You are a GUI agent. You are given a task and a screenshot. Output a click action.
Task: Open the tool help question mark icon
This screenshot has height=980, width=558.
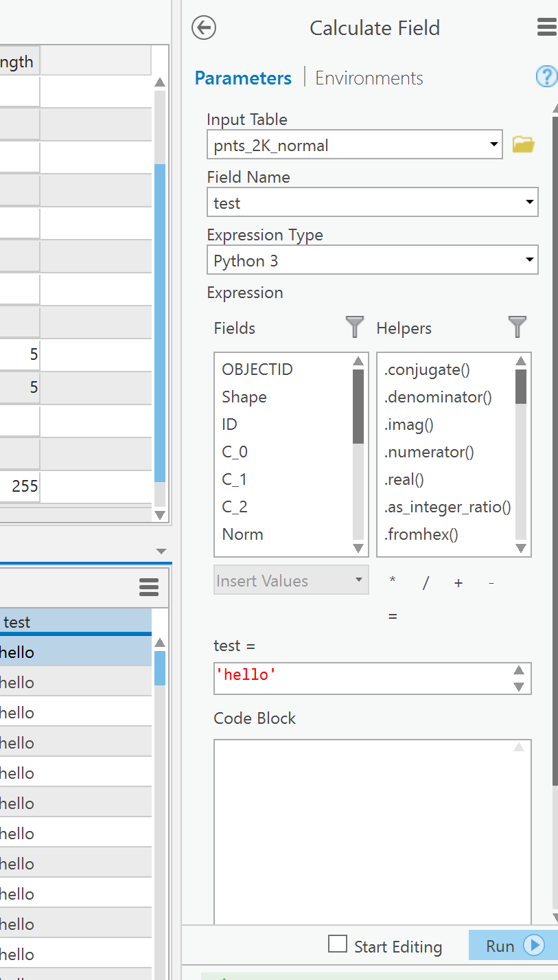[546, 76]
